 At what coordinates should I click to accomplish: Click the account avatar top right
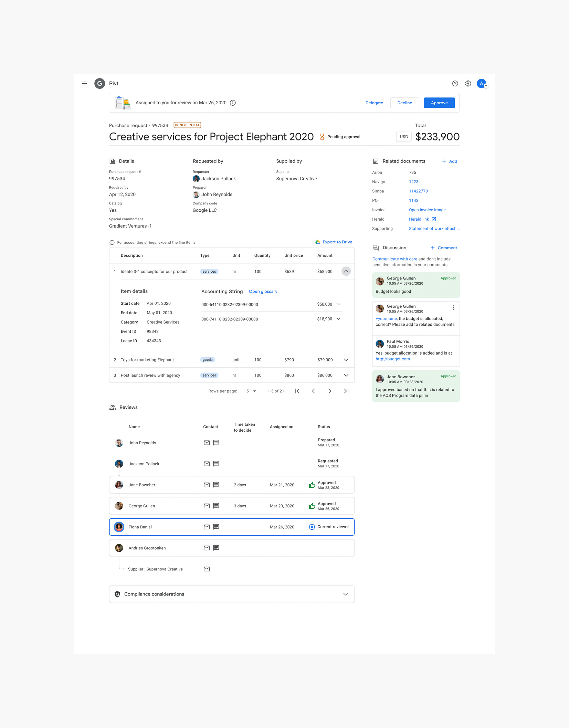coord(482,83)
